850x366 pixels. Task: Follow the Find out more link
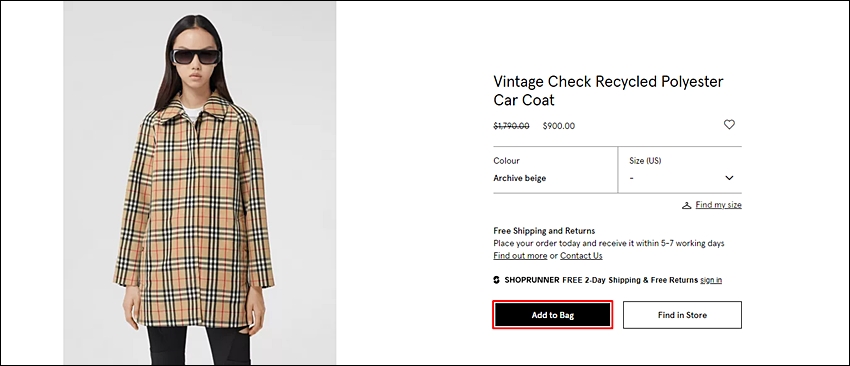520,256
